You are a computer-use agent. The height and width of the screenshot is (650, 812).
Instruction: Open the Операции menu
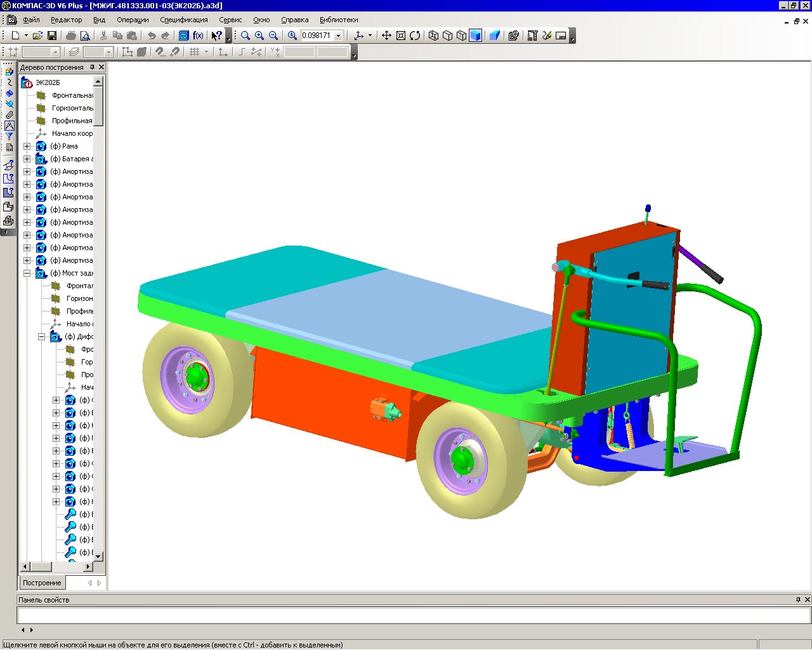(x=133, y=20)
